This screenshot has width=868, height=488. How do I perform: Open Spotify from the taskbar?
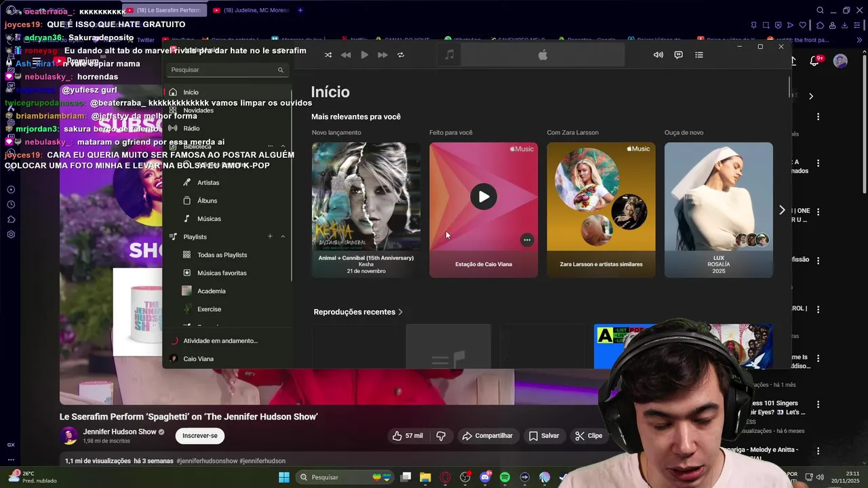(x=505, y=477)
